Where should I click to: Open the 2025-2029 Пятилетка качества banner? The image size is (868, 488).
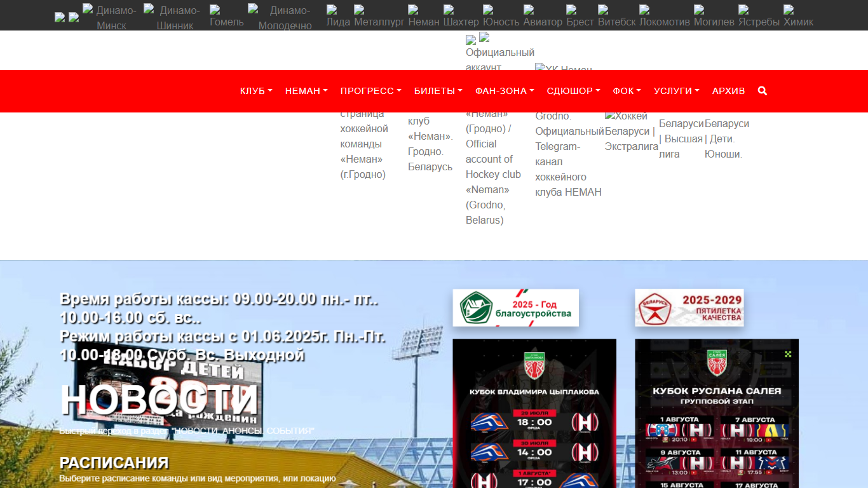click(x=689, y=308)
